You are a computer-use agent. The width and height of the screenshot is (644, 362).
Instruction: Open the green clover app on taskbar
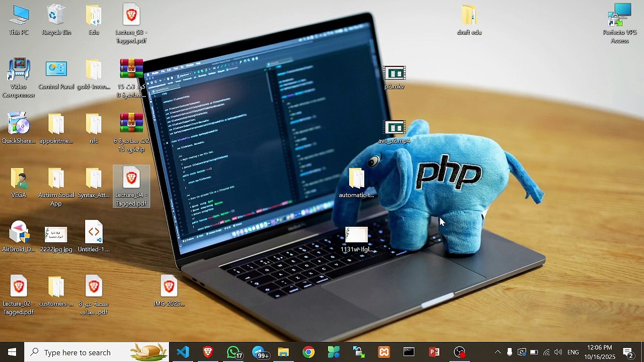(x=334, y=352)
